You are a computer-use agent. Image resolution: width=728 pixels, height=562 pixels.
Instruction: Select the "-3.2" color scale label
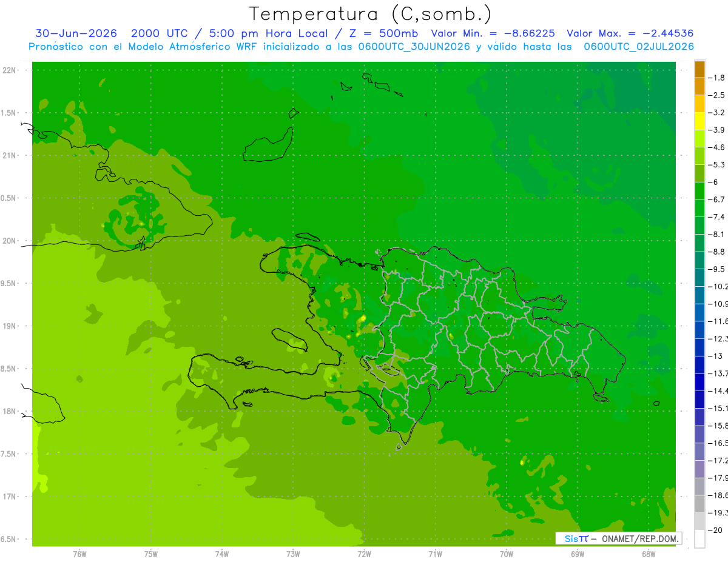click(x=717, y=113)
